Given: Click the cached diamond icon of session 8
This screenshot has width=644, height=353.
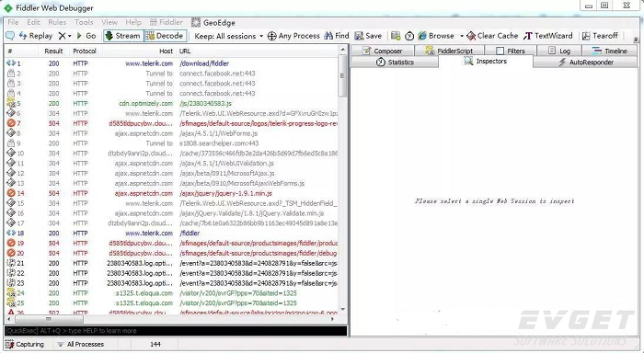Looking at the screenshot, I should pyautogui.click(x=11, y=133).
